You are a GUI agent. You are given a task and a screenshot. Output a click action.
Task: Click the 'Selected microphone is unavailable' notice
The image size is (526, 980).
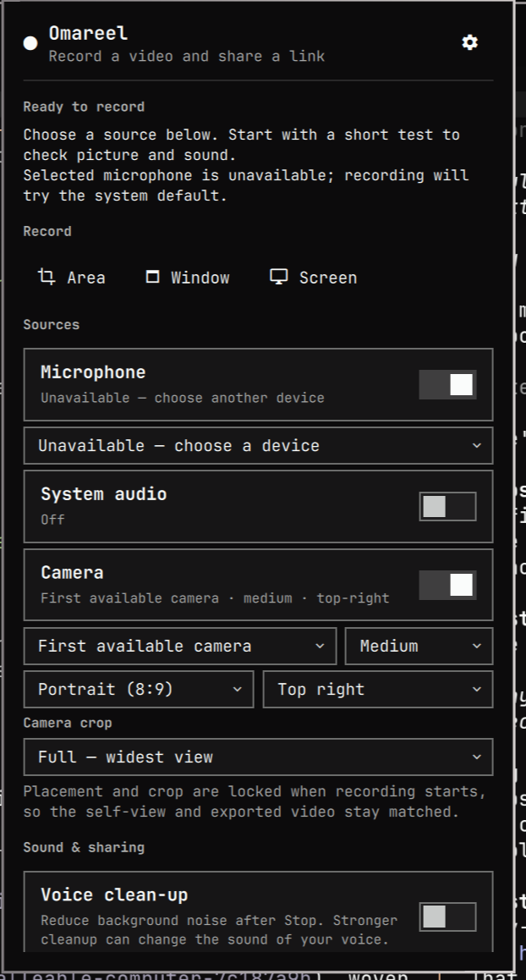pos(246,185)
